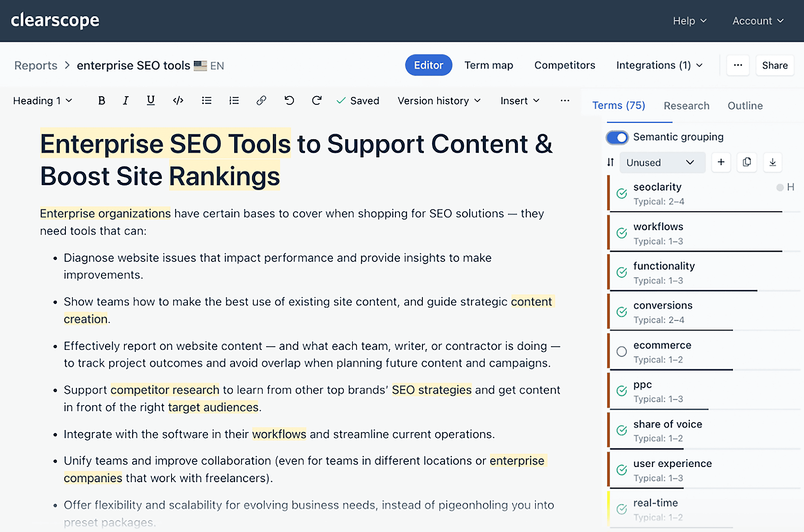Copy the terms list
This screenshot has width=804, height=532.
click(747, 162)
